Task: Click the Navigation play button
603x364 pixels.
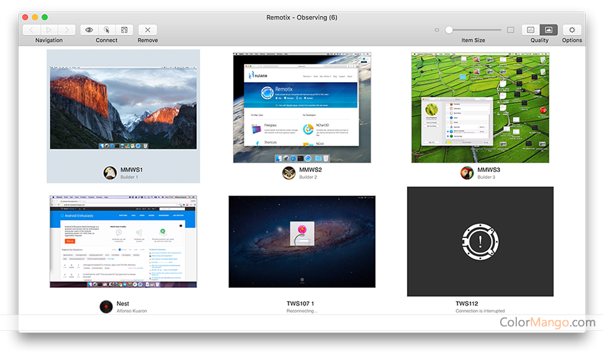Action: tap(49, 29)
